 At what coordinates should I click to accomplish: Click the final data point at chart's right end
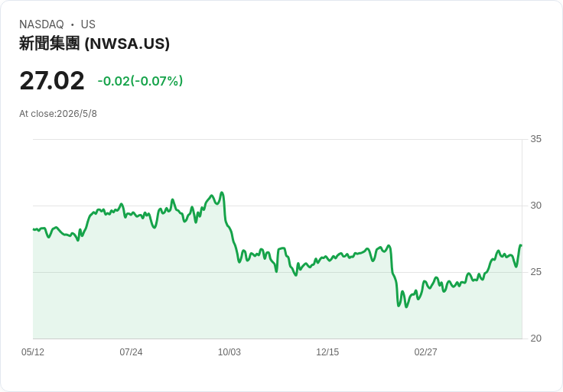coord(521,245)
